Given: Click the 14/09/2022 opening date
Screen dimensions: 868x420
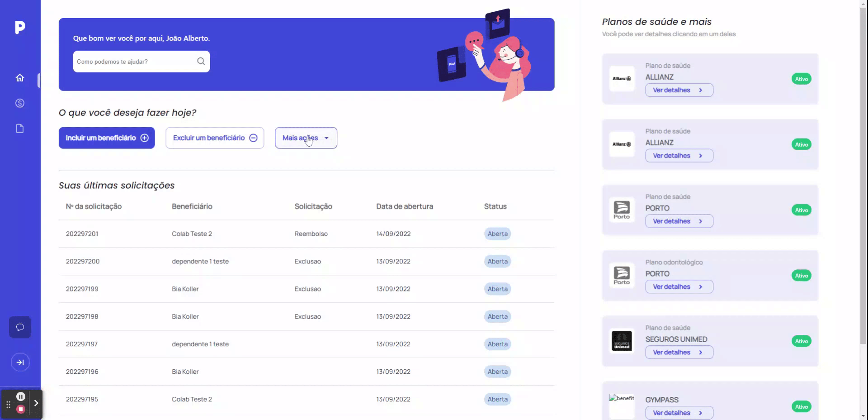Looking at the screenshot, I should [393, 234].
